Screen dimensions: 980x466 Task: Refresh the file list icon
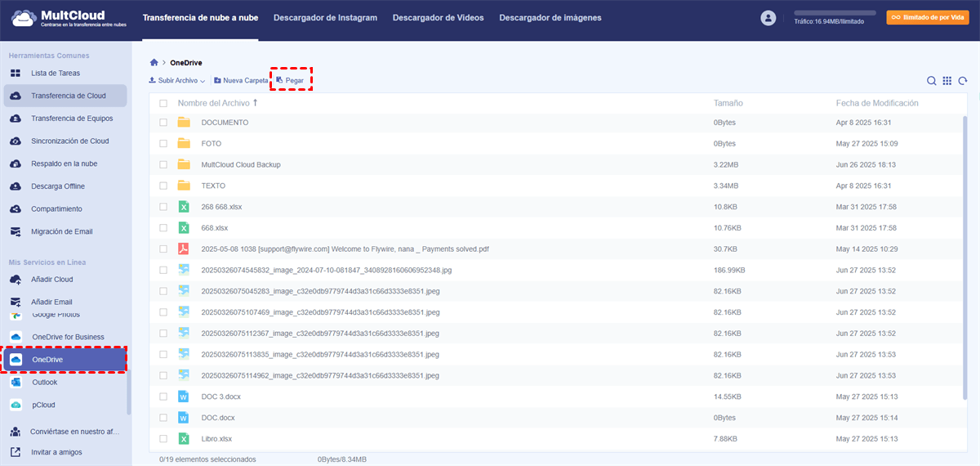[963, 81]
